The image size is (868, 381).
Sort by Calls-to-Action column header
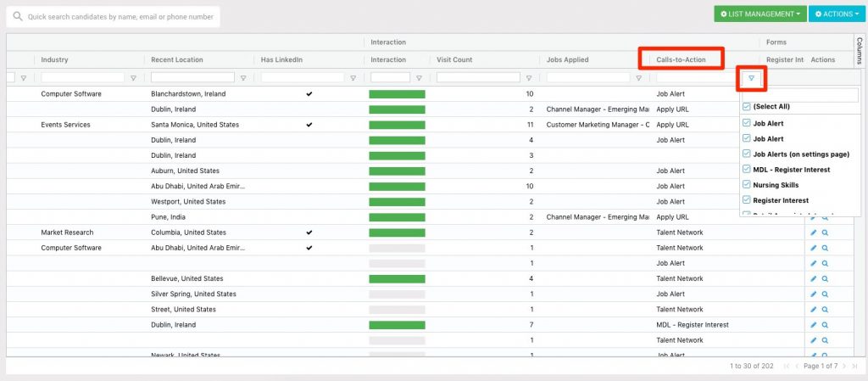(681, 59)
